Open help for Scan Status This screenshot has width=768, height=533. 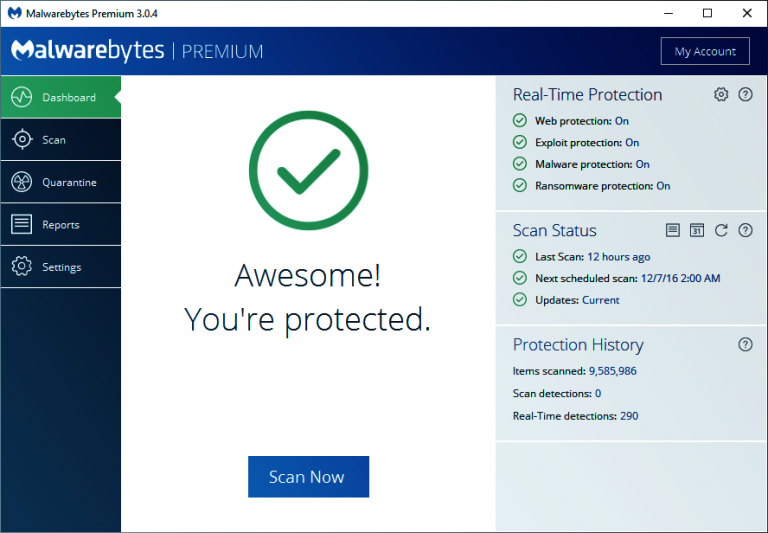(745, 230)
